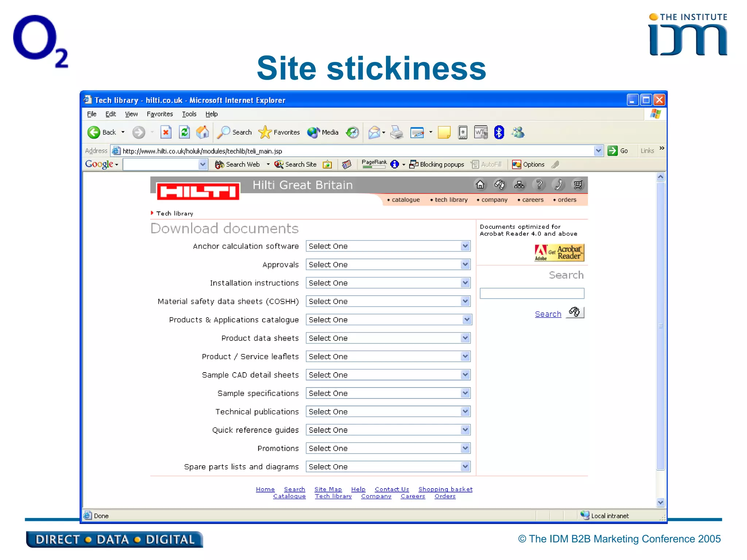Click the Go button next to address

point(618,151)
